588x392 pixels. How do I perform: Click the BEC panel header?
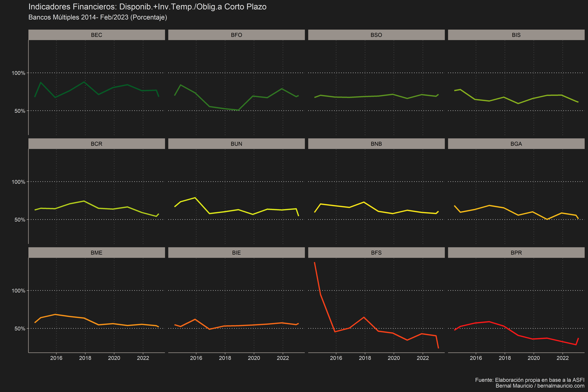point(97,35)
